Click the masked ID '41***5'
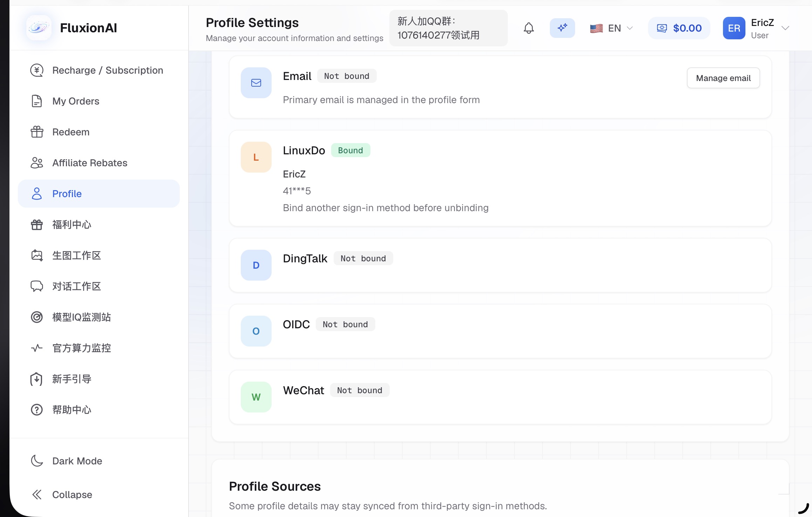The image size is (812, 517). [297, 191]
